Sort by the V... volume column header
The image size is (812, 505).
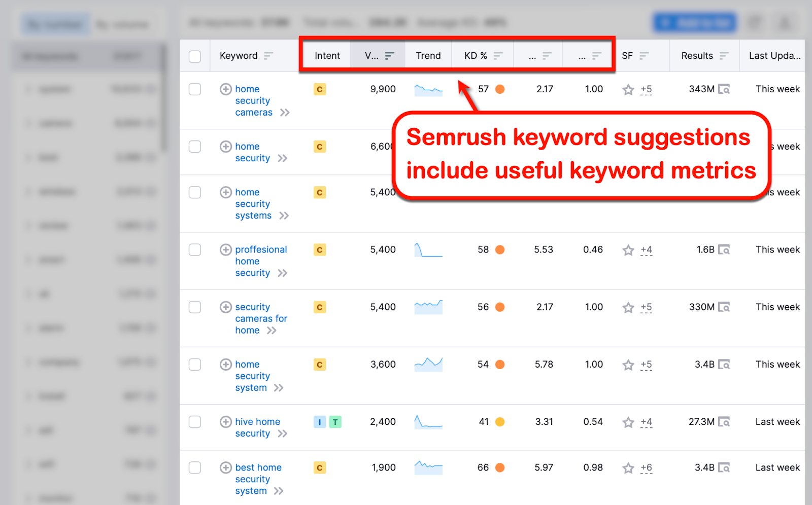[378, 56]
